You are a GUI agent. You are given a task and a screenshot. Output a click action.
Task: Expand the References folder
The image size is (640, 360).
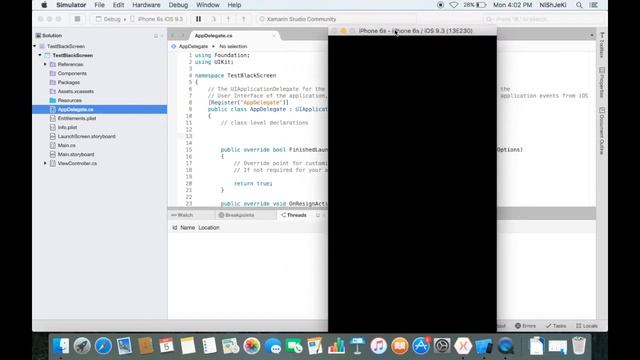click(45, 64)
